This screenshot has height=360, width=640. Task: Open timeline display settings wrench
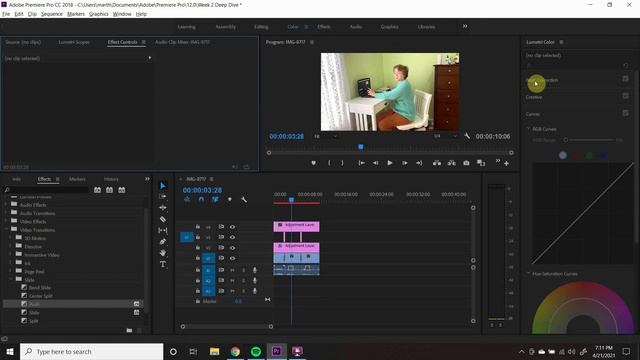coord(244,200)
